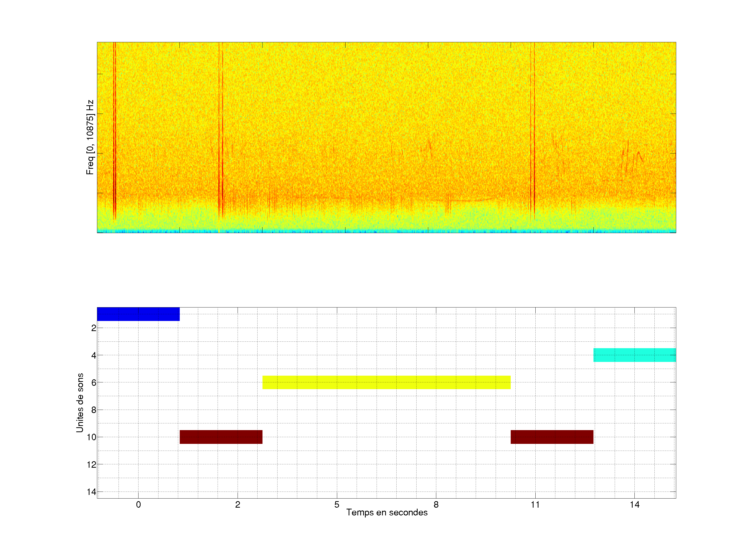
Task: Click x-axis tick label 11
Action: click(x=535, y=505)
